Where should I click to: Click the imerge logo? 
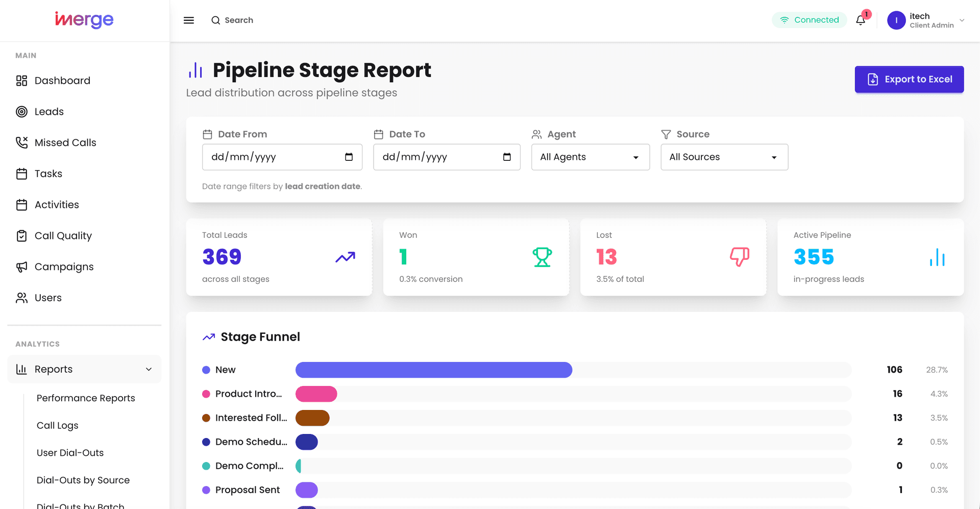click(x=84, y=20)
